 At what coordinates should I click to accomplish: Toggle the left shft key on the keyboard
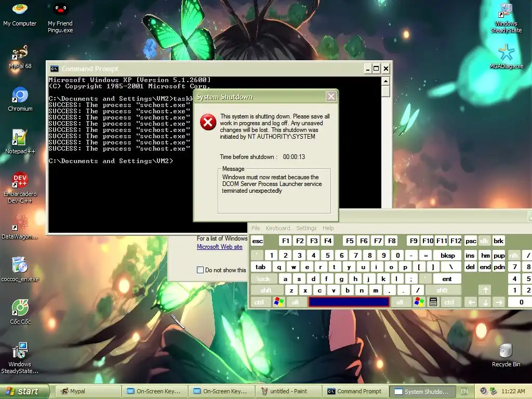(267, 290)
